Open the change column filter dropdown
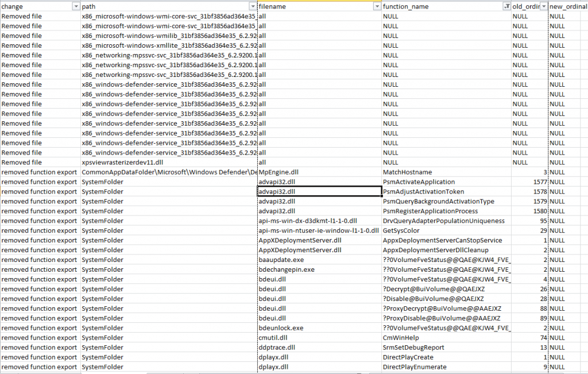Image resolution: width=588 pixels, height=374 pixels. pyautogui.click(x=76, y=6)
